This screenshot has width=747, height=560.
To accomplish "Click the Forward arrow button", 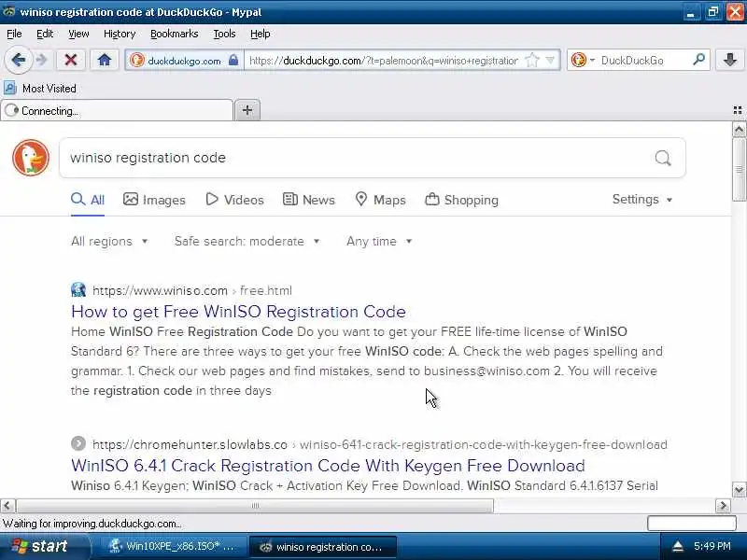I will tap(42, 60).
